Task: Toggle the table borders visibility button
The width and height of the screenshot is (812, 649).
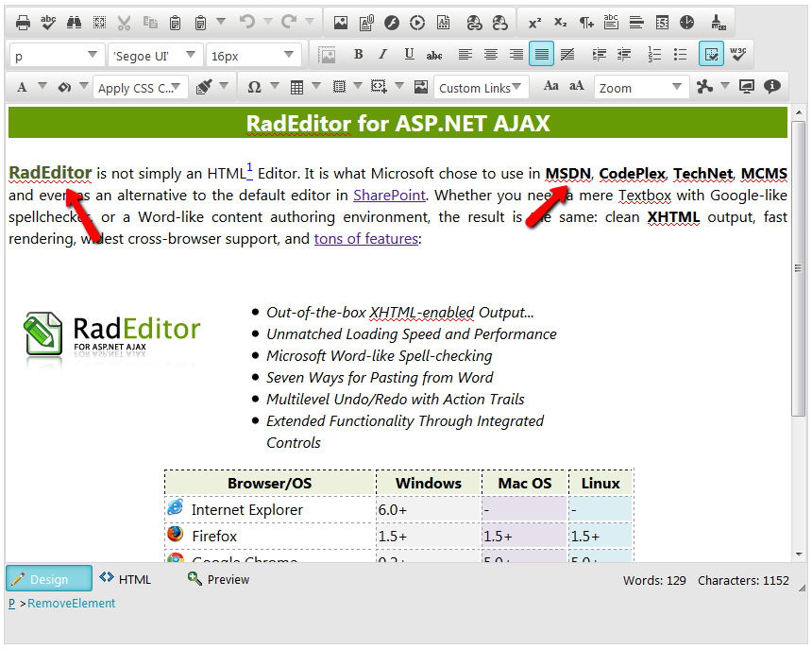Action: coord(711,54)
